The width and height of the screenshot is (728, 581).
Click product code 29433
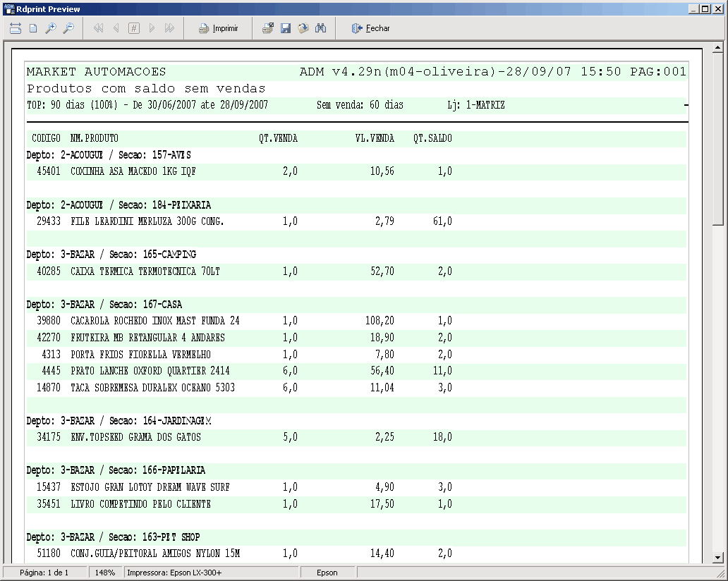click(x=49, y=221)
